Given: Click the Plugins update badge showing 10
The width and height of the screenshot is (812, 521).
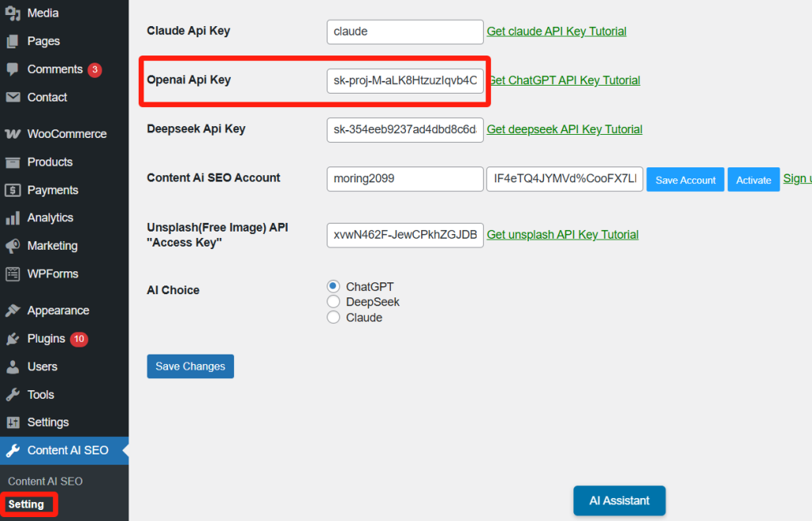Looking at the screenshot, I should click(x=79, y=339).
